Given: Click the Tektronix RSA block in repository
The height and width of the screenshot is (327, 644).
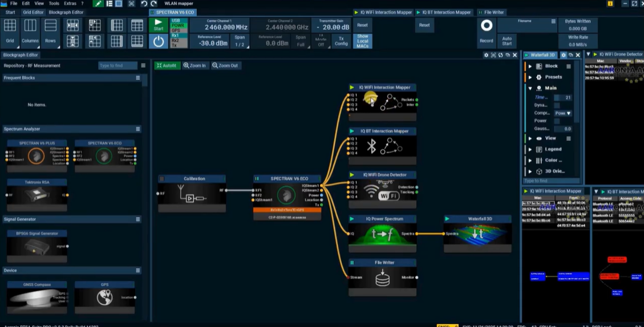Looking at the screenshot, I should point(37,195).
